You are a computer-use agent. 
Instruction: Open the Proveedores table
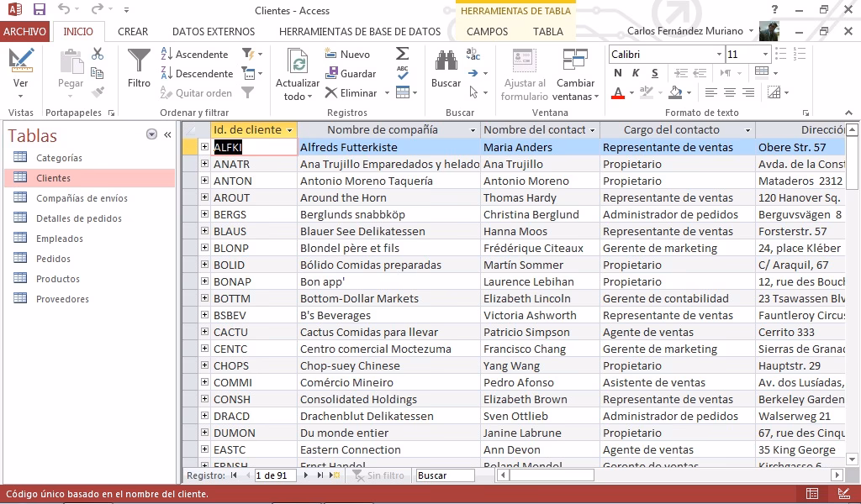point(90,299)
